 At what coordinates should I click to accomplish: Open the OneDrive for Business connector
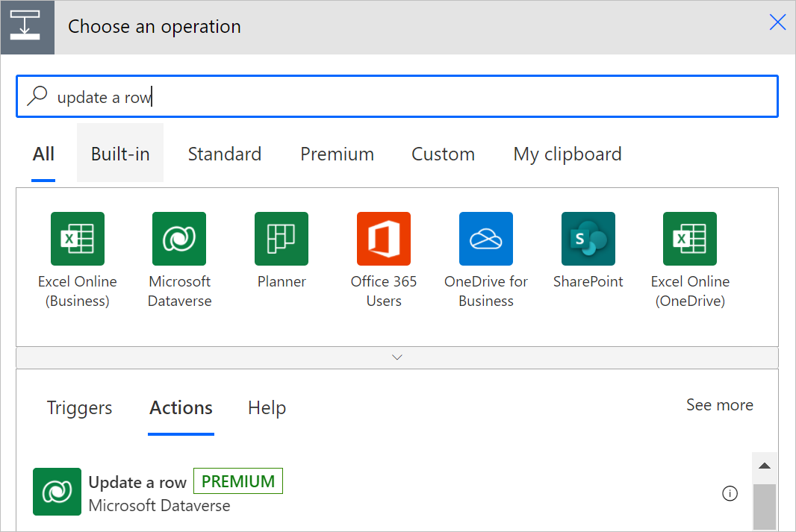coord(485,239)
